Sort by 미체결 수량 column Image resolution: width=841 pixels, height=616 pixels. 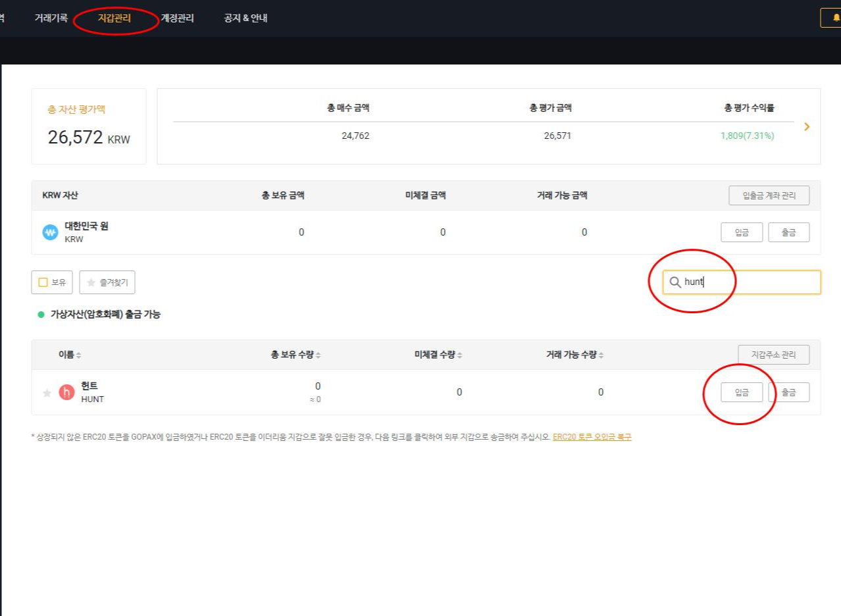(438, 355)
